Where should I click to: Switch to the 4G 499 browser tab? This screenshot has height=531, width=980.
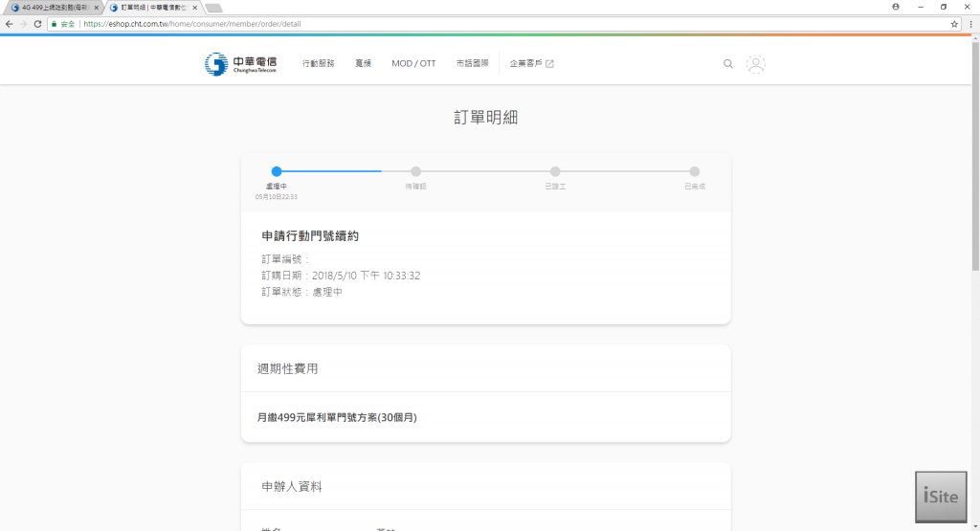click(x=53, y=8)
